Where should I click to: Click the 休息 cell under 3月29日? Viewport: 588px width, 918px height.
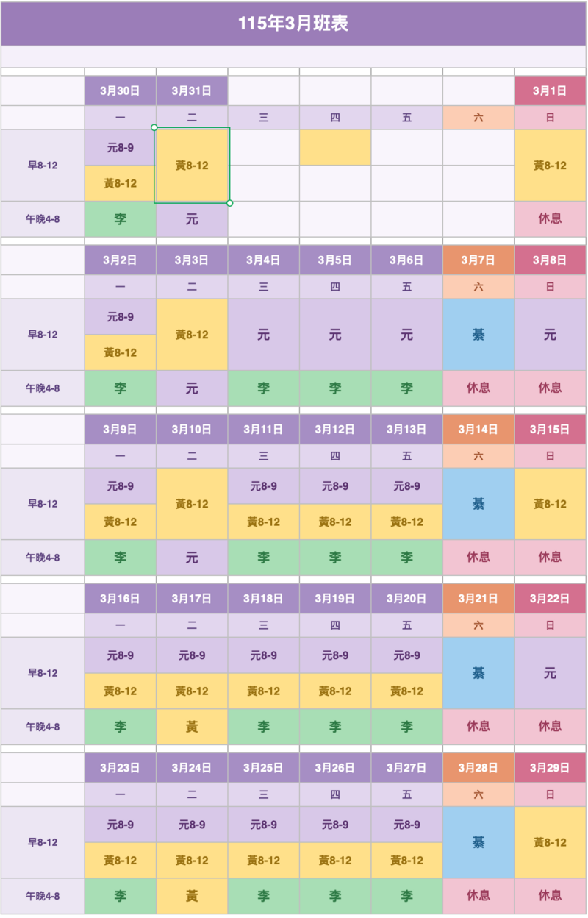click(x=550, y=896)
